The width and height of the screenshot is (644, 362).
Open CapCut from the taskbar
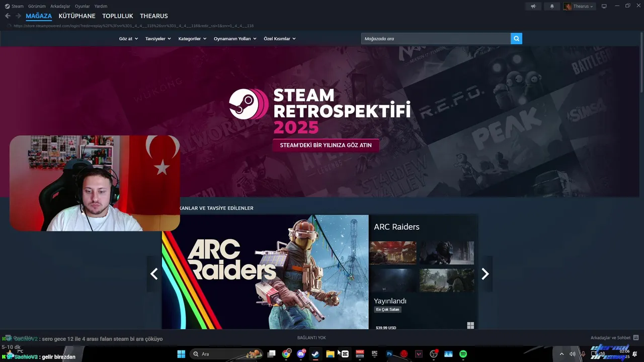tap(345, 354)
